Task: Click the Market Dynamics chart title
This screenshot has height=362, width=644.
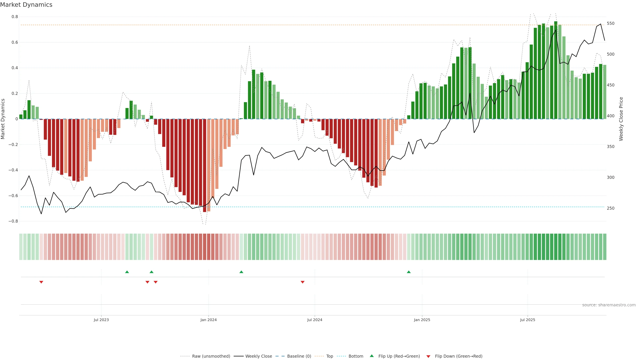Action: click(26, 5)
